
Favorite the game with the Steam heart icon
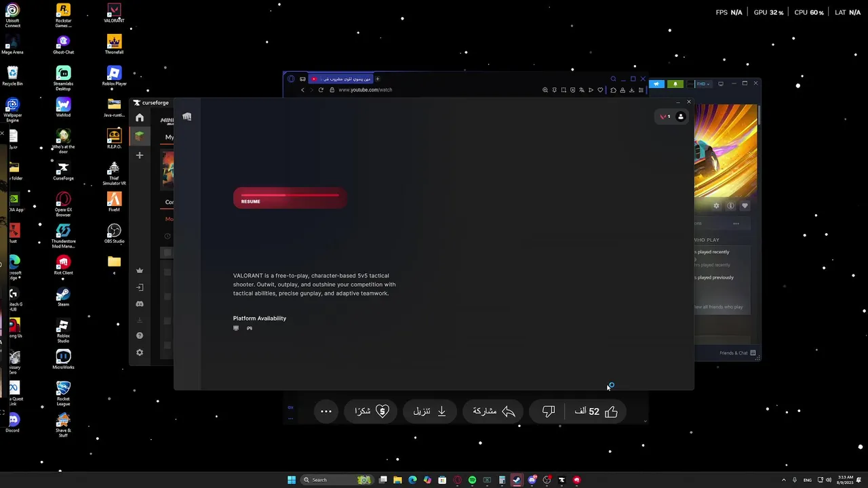[745, 205]
